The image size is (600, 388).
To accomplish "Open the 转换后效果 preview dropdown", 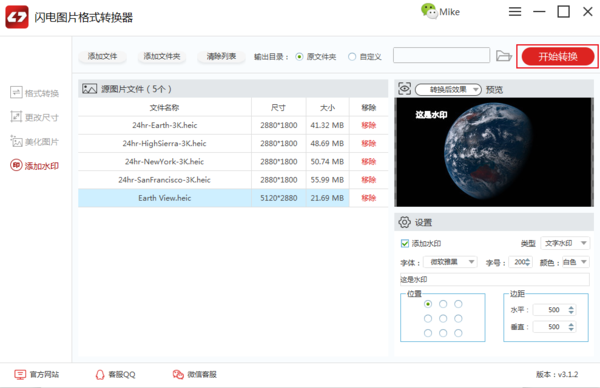I will coord(448,90).
